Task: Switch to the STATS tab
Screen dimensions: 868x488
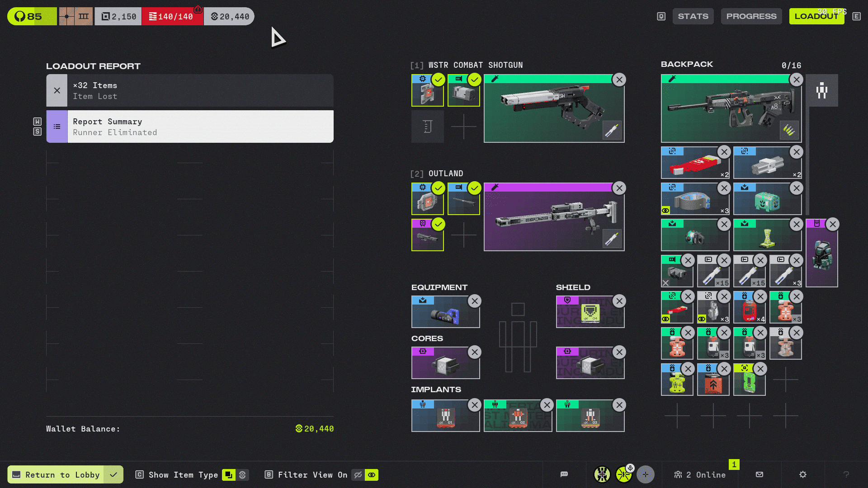Action: pos(693,16)
